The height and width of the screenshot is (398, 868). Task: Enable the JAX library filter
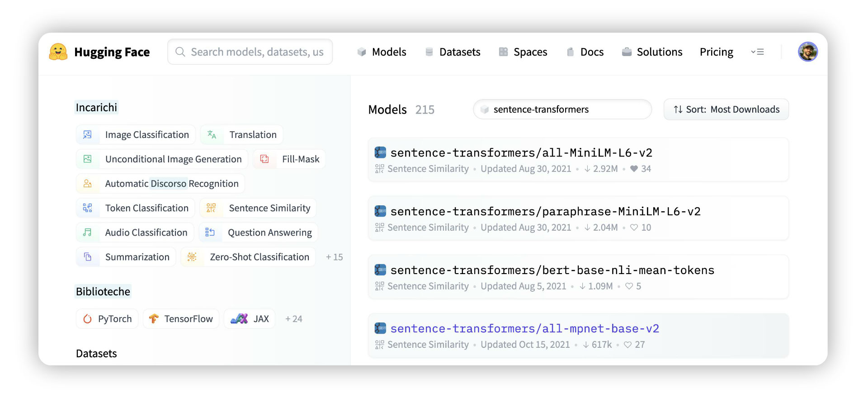250,319
